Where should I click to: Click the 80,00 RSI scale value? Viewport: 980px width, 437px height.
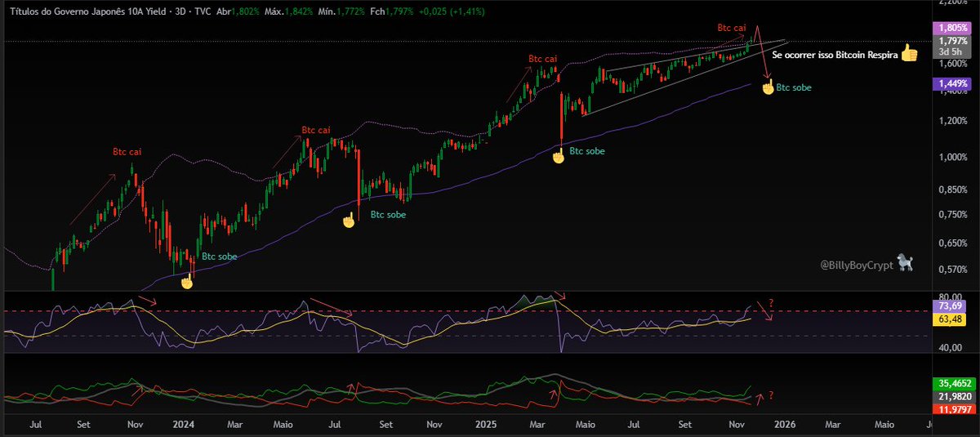(952, 296)
